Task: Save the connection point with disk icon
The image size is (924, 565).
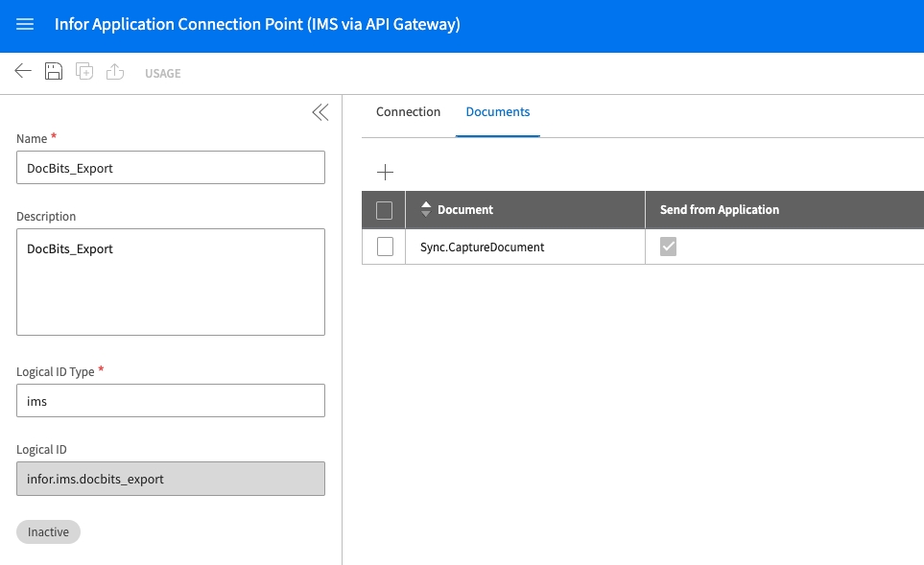Action: [x=54, y=72]
